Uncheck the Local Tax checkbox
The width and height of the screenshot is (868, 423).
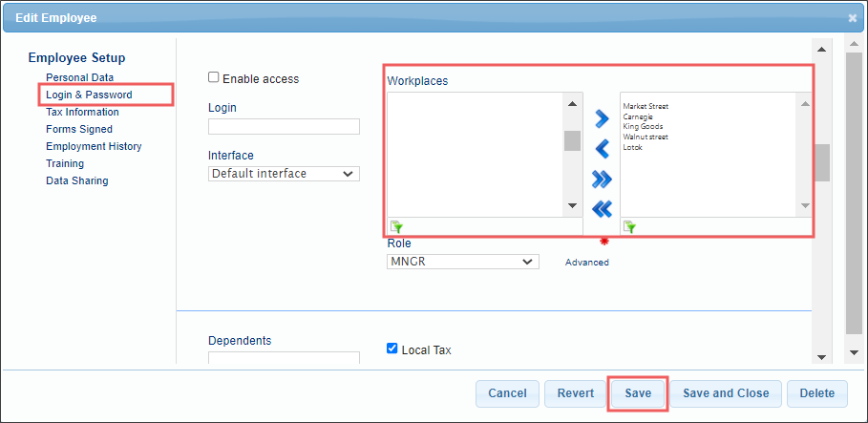coord(392,349)
